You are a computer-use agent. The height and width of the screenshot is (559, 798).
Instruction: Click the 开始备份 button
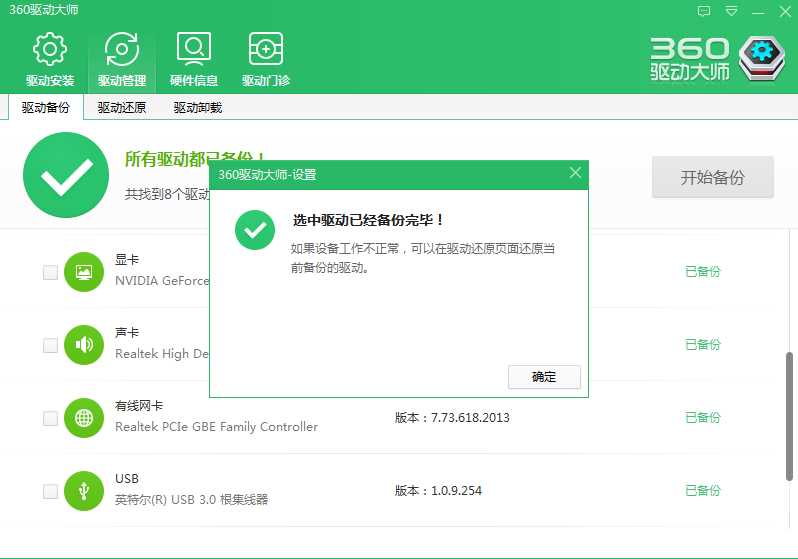[x=712, y=177]
